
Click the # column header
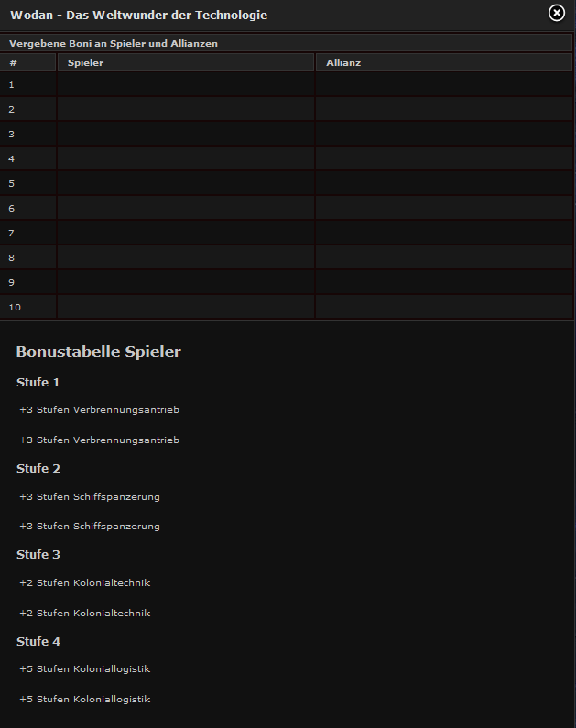coord(27,62)
